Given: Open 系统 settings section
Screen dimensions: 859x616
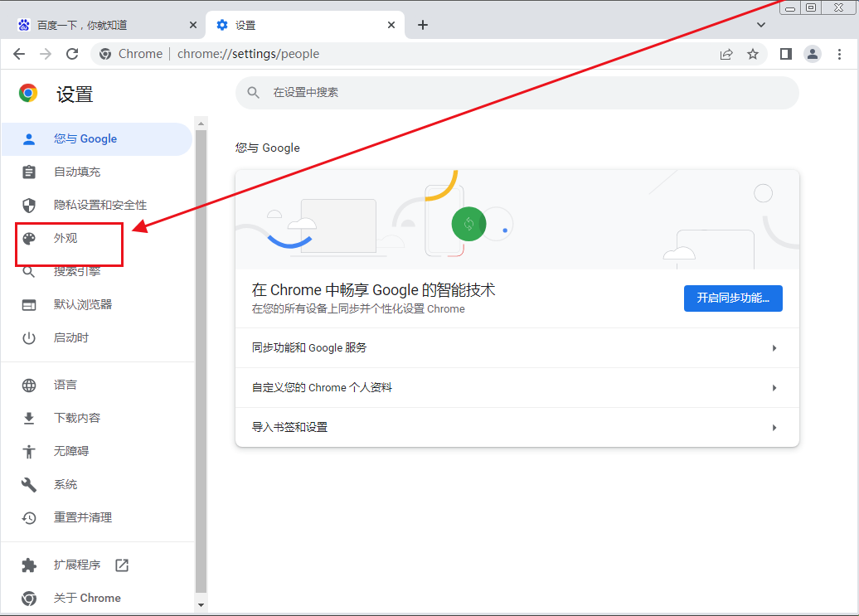Looking at the screenshot, I should click(x=97, y=484).
